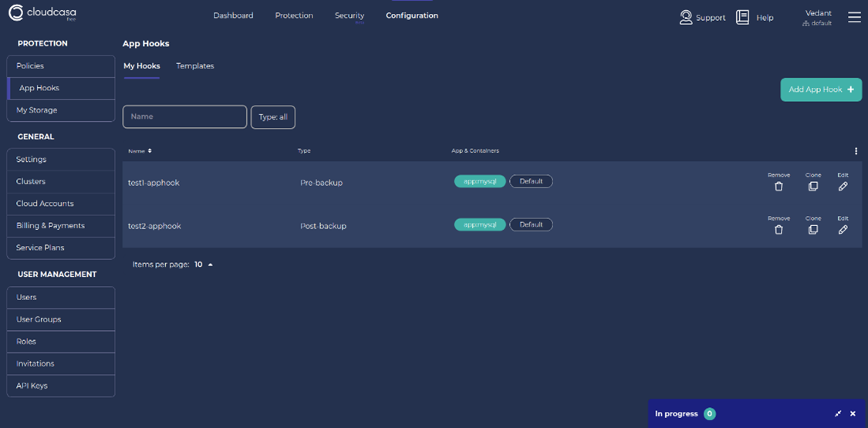Switch to Templates tab
Image resolution: width=868 pixels, height=428 pixels.
pyautogui.click(x=195, y=66)
